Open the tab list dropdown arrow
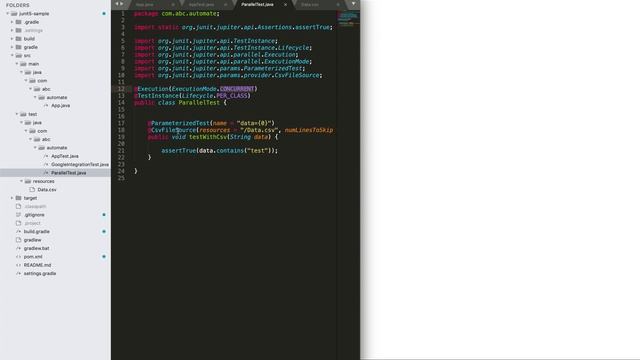The width and height of the screenshot is (640, 360). pyautogui.click(x=353, y=4)
